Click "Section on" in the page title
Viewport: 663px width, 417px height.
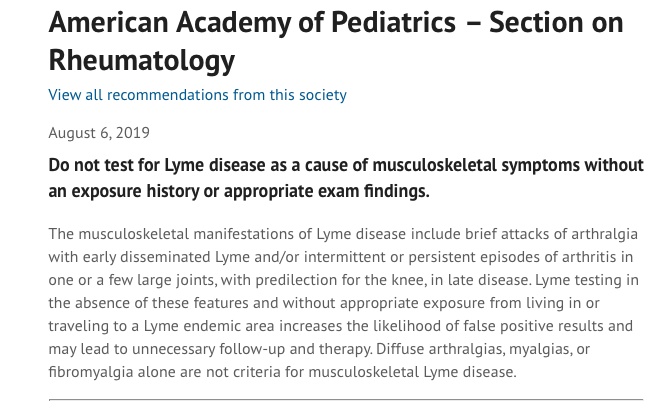point(556,23)
